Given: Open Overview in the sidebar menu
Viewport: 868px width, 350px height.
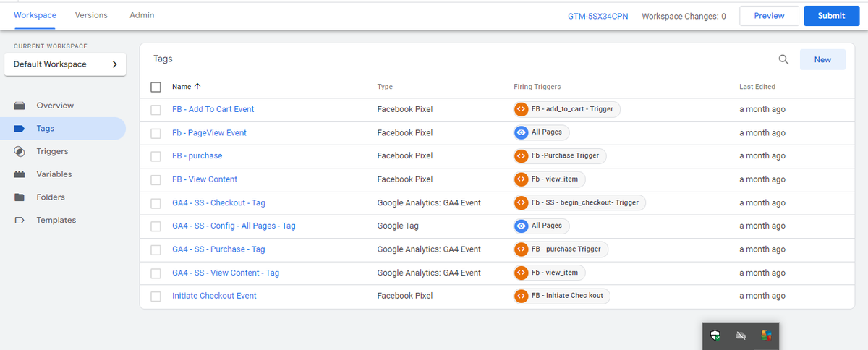Looking at the screenshot, I should point(55,106).
